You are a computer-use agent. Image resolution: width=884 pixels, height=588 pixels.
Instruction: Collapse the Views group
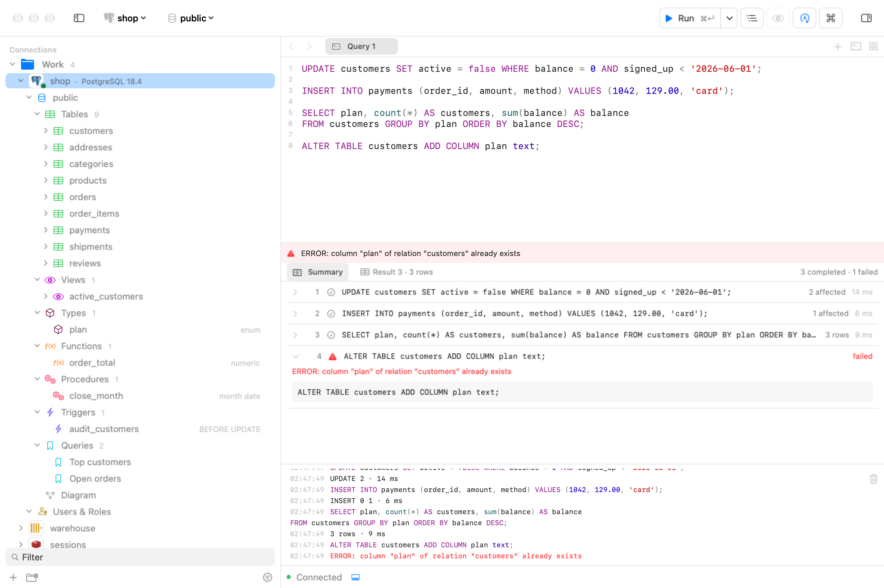[x=37, y=280]
